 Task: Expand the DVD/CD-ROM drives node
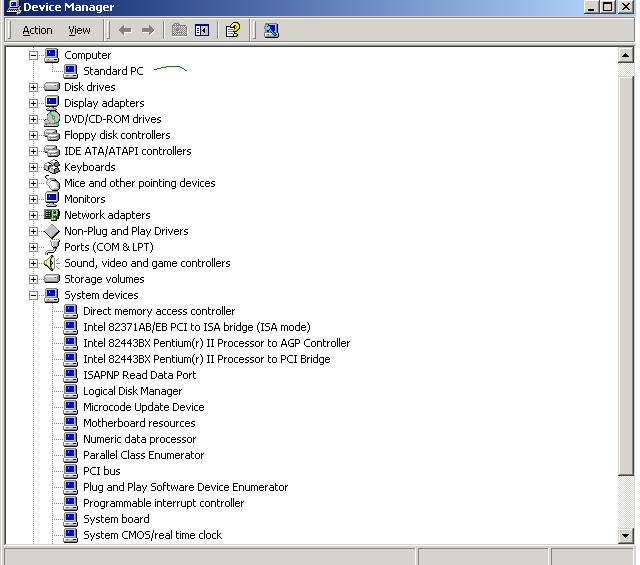tap(33, 119)
